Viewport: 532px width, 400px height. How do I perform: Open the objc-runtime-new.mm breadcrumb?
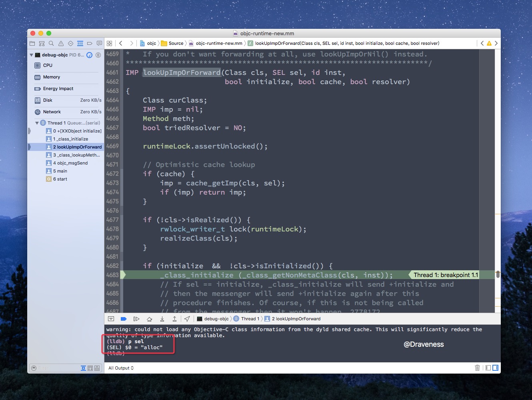point(216,43)
